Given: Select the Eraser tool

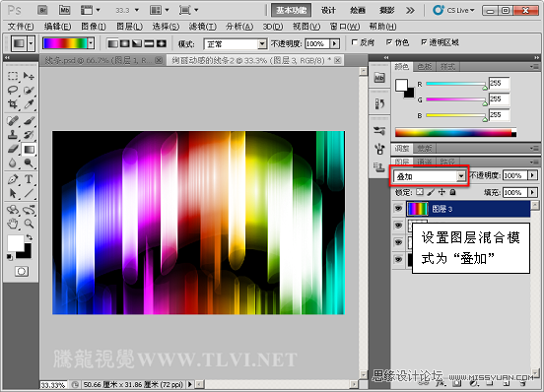Looking at the screenshot, I should pyautogui.click(x=13, y=149).
